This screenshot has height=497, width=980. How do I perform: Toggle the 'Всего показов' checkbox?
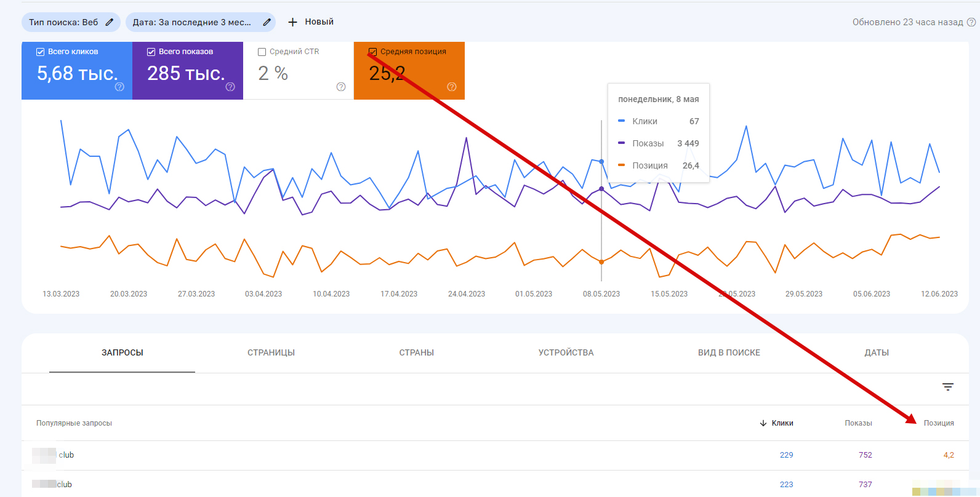[x=151, y=52]
